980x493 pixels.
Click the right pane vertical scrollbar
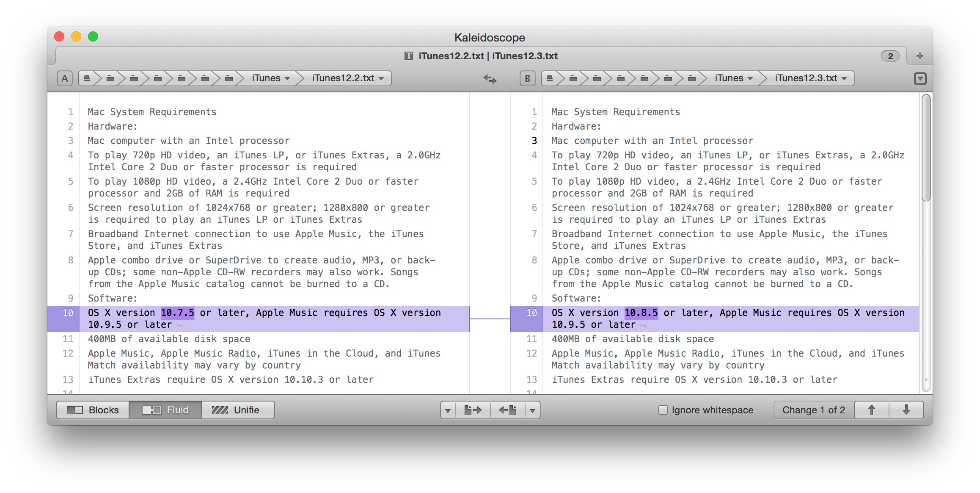[x=926, y=148]
